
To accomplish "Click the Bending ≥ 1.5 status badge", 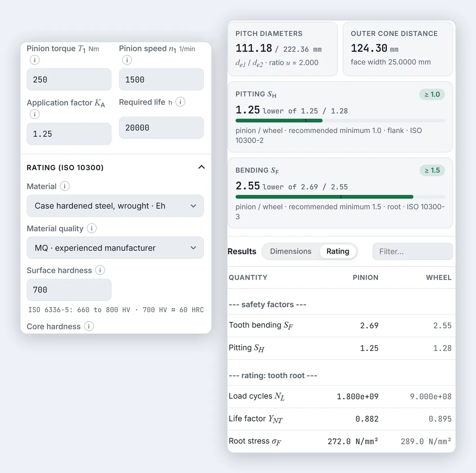I will click(432, 170).
